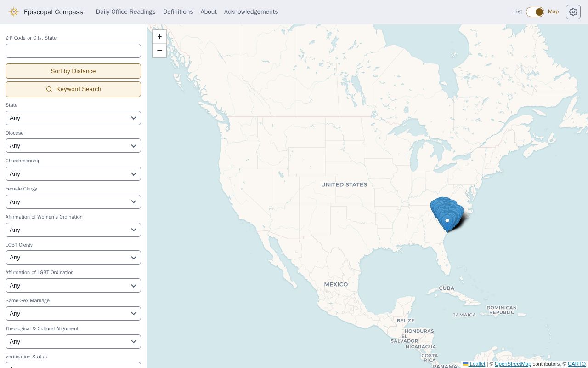
Task: Open the Same-Sex Marriage dropdown
Action: pos(73,313)
